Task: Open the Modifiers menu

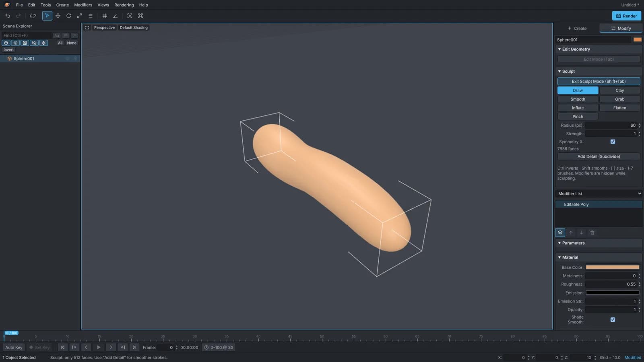Action: click(83, 5)
